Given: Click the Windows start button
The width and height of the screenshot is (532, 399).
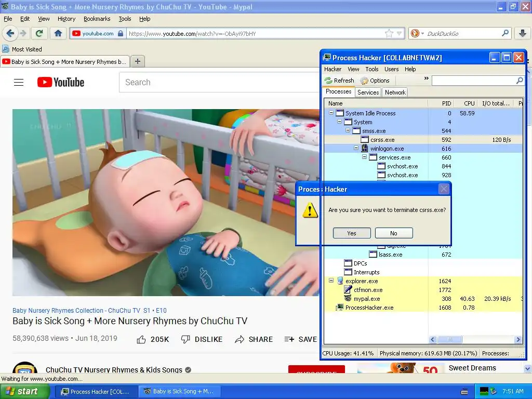Looking at the screenshot, I should point(25,392).
